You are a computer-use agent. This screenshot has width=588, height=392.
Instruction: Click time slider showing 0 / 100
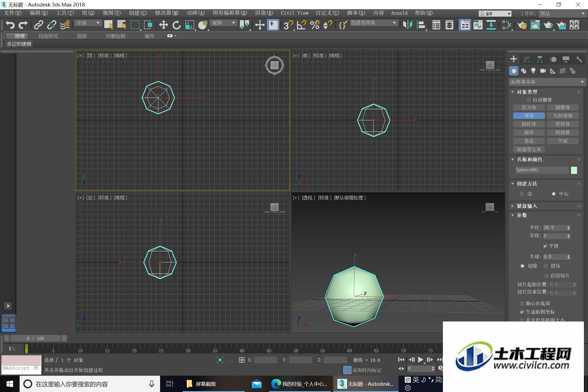[35, 338]
